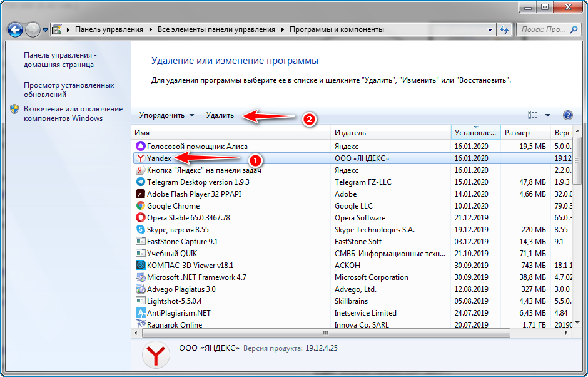
Task: Click the Back navigation arrow button
Action: 16,29
